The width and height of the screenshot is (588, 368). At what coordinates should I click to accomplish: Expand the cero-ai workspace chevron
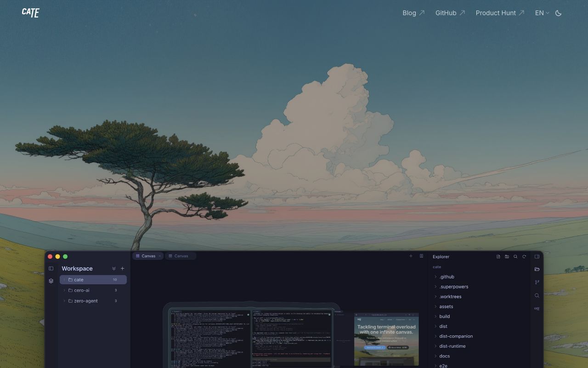tap(64, 290)
